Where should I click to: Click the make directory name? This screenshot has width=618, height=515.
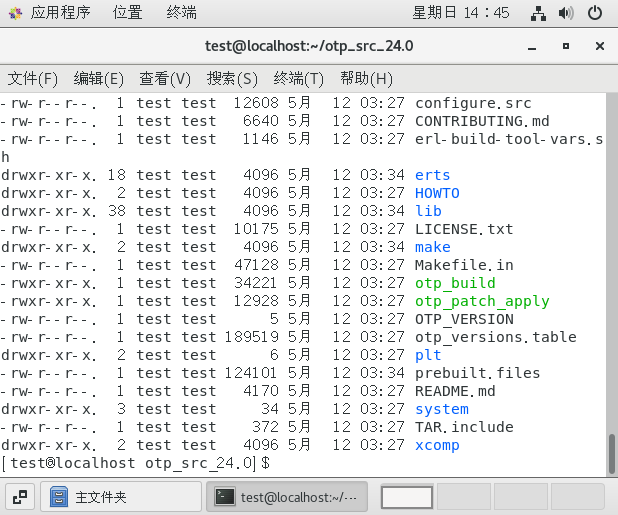[x=432, y=247]
